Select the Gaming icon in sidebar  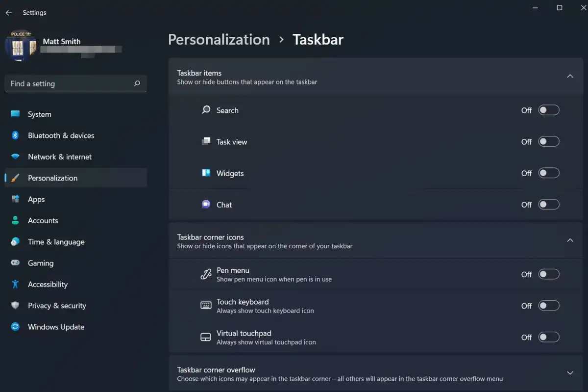point(16,263)
